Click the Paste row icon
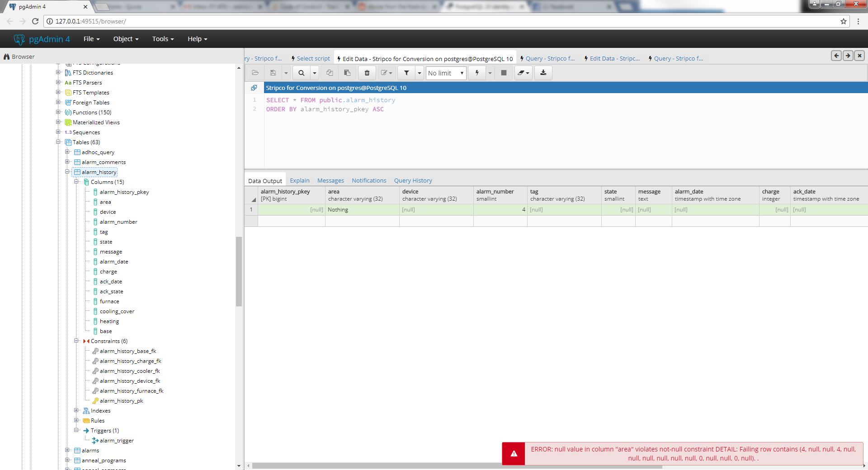 pyautogui.click(x=347, y=73)
